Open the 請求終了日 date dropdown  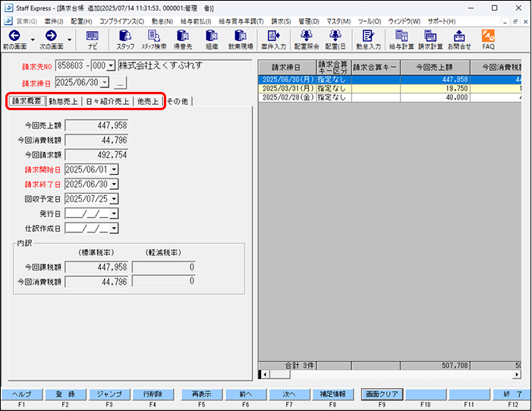click(x=114, y=184)
